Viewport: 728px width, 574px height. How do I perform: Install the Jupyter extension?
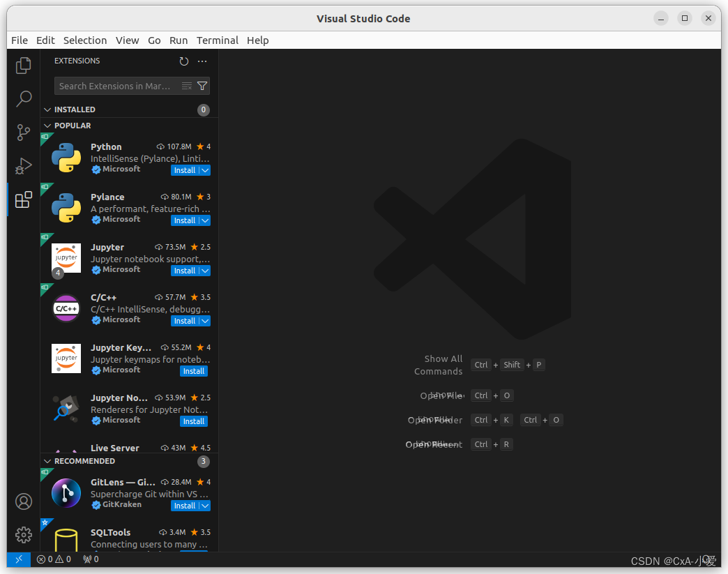click(x=185, y=271)
